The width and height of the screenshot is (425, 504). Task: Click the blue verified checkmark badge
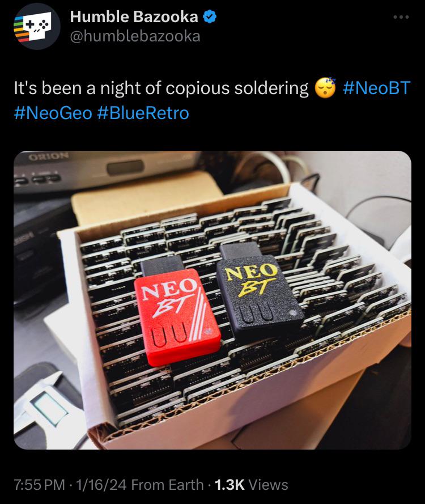210,16
